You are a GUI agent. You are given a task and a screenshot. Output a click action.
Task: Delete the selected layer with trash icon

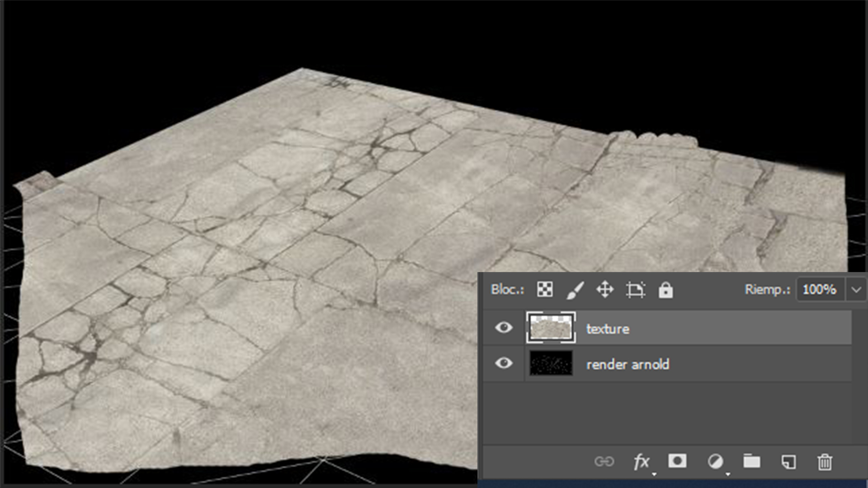825,462
